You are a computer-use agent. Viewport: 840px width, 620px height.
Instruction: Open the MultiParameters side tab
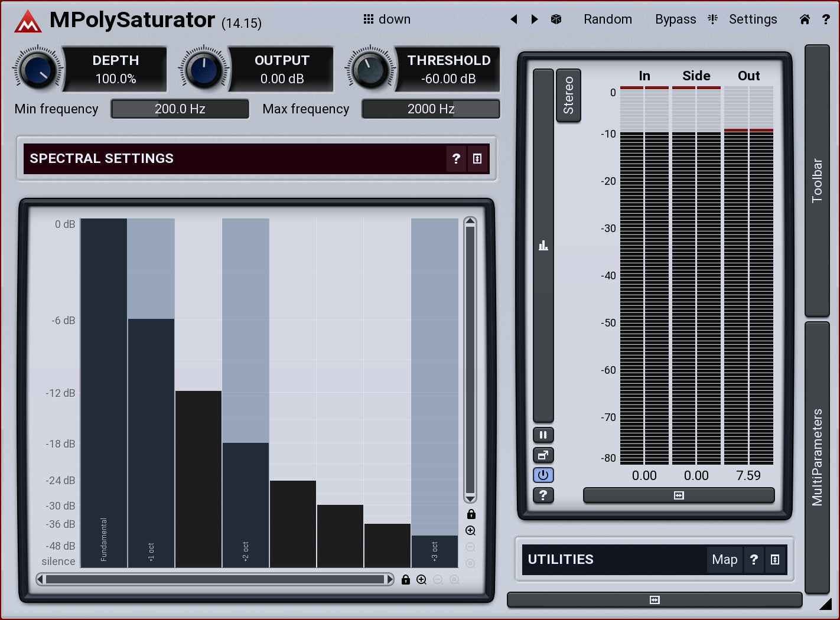pos(817,457)
